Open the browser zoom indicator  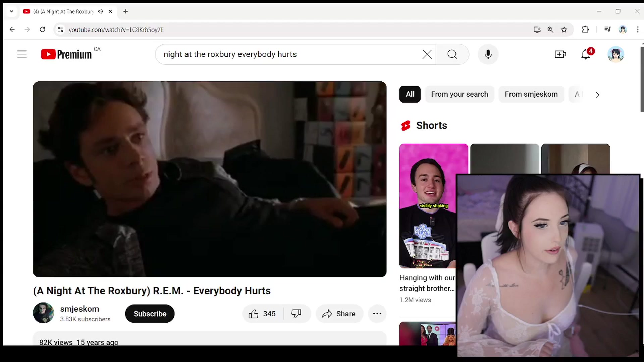pyautogui.click(x=550, y=29)
